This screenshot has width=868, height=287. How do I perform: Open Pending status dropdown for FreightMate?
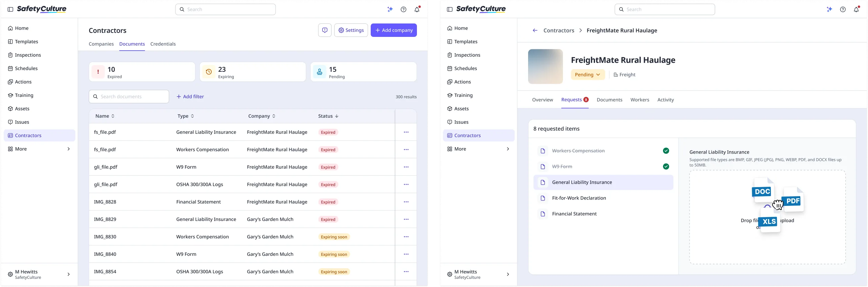587,75
